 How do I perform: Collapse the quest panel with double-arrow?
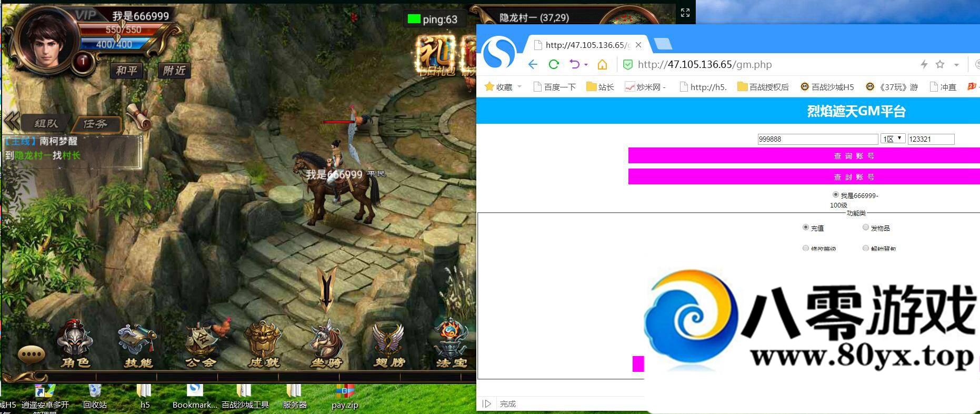12,121
